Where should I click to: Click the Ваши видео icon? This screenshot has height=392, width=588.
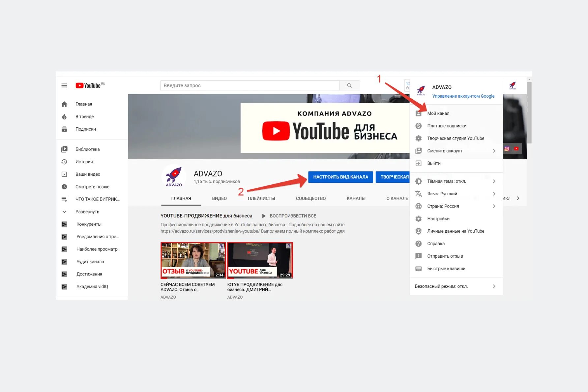pos(64,175)
